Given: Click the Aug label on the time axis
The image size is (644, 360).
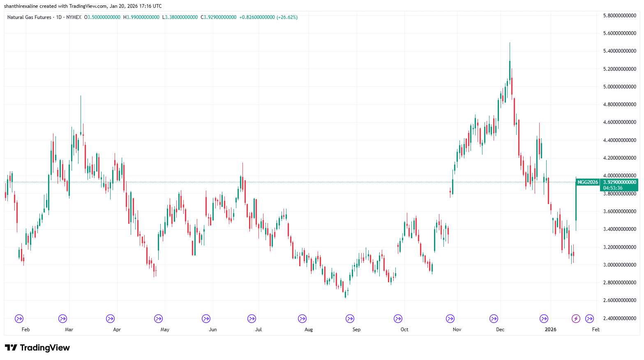Looking at the screenshot, I should coord(309,330).
